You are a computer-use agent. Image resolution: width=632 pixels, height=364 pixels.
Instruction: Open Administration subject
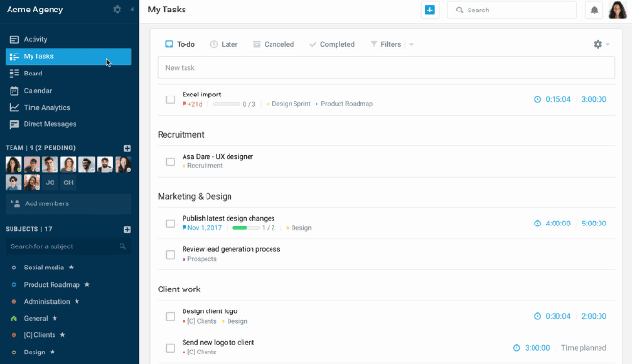46,301
